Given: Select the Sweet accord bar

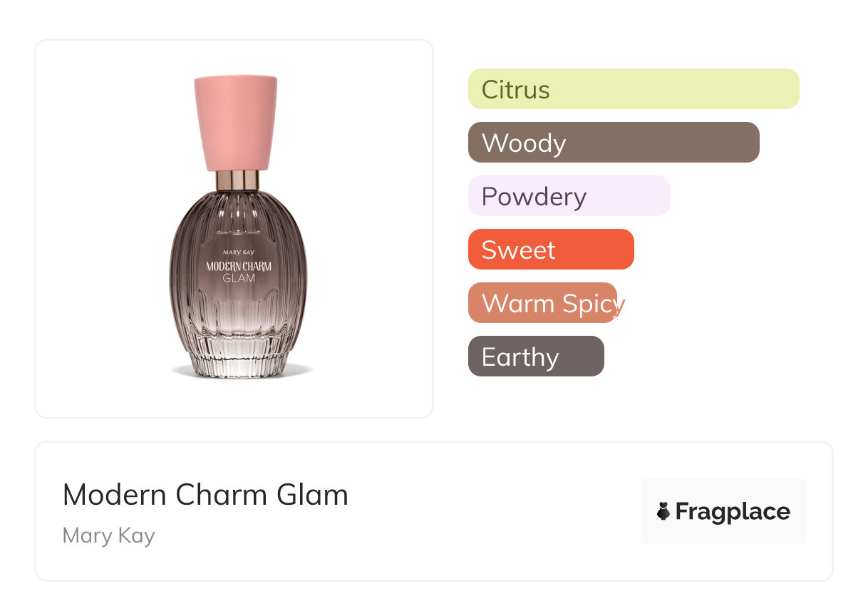Looking at the screenshot, I should coord(550,250).
